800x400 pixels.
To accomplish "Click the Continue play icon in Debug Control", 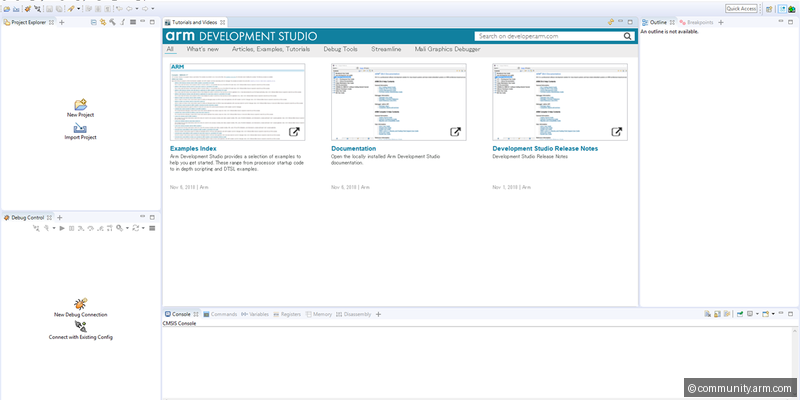I will (x=62, y=228).
